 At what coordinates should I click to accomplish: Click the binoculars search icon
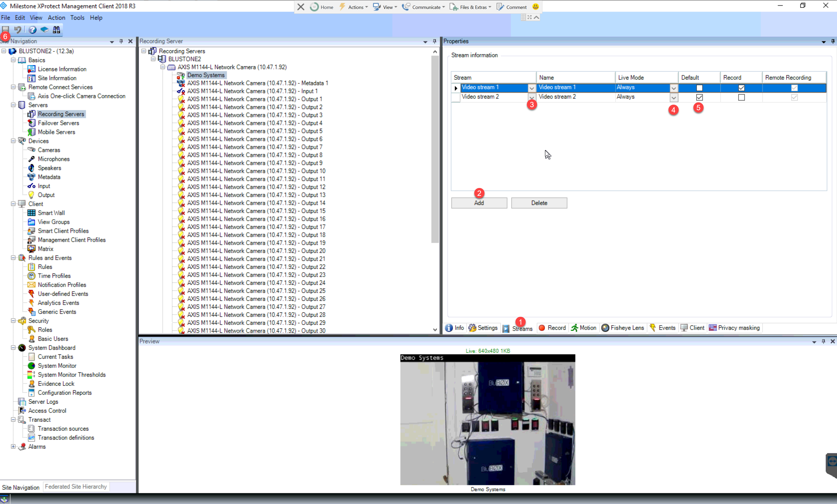56,30
